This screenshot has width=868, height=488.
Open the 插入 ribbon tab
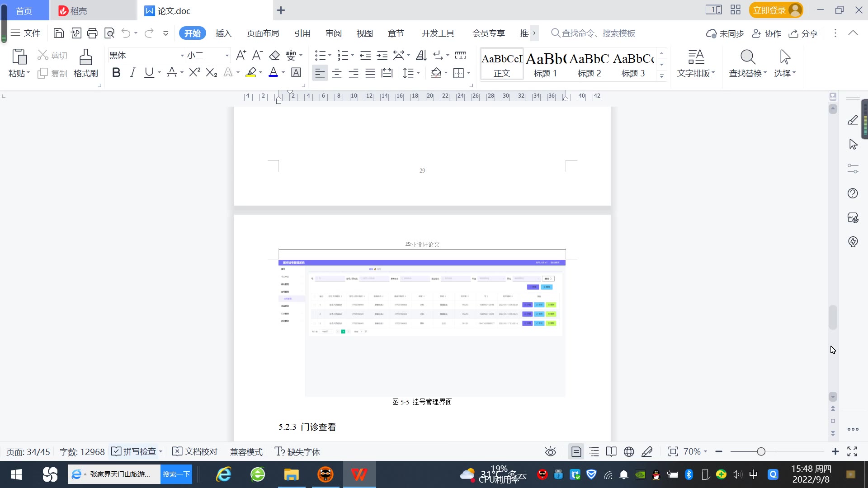[x=223, y=33]
